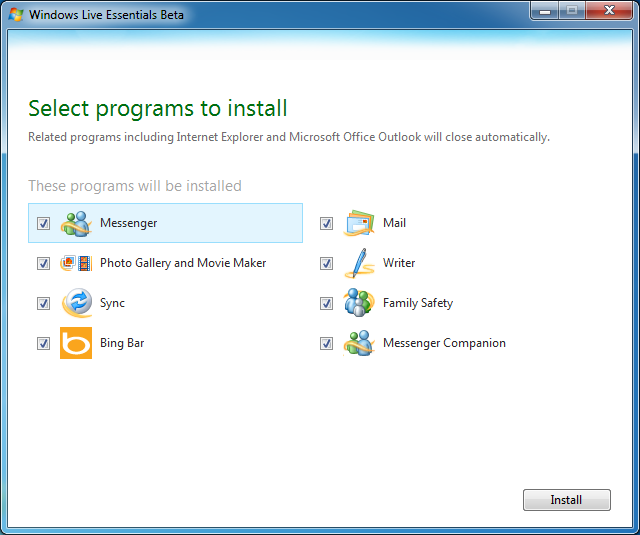
Task: Minimize the Windows Live Essentials window
Action: pyautogui.click(x=545, y=11)
